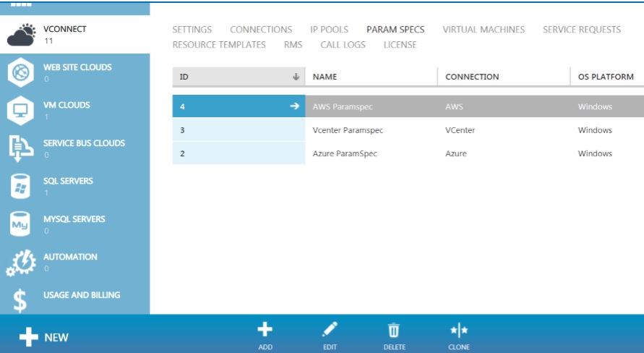
Task: Click the ID column header label
Action: [184, 77]
